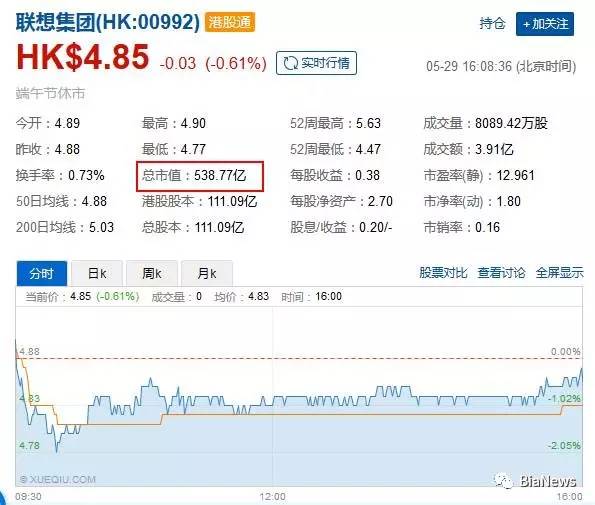Click the 全屏显示 fullscreen link
Image resolution: width=595 pixels, height=505 pixels.
tap(559, 273)
